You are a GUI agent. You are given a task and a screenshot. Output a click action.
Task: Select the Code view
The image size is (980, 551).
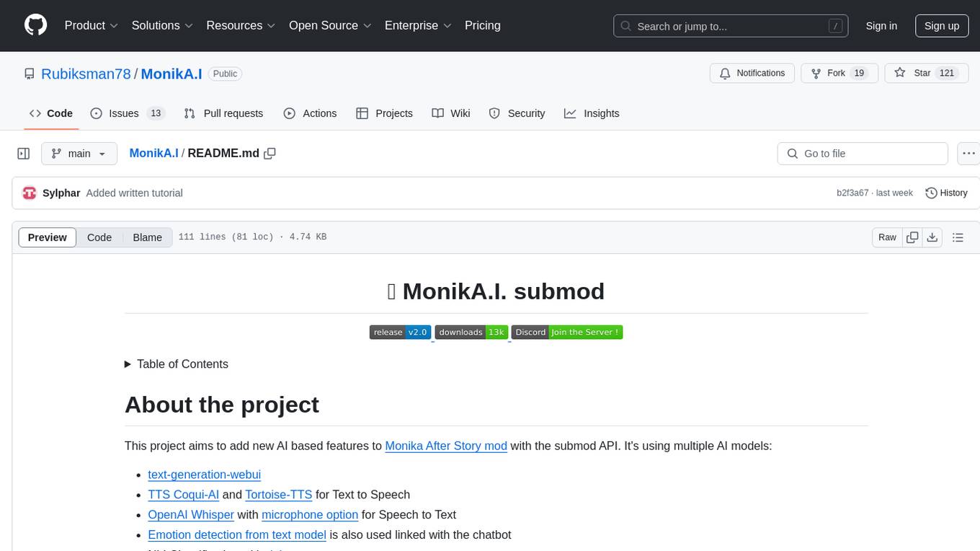pos(99,237)
